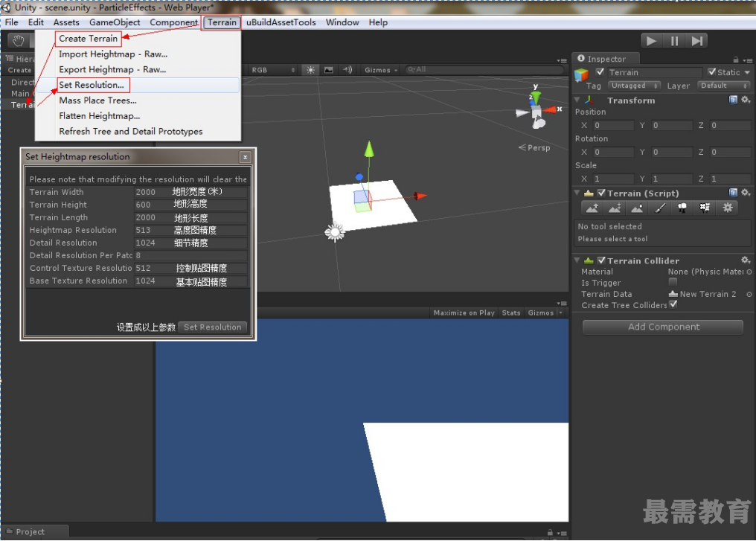Open the Scene view Gizmos dropdown
Viewport: 756px width, 541px height.
381,70
